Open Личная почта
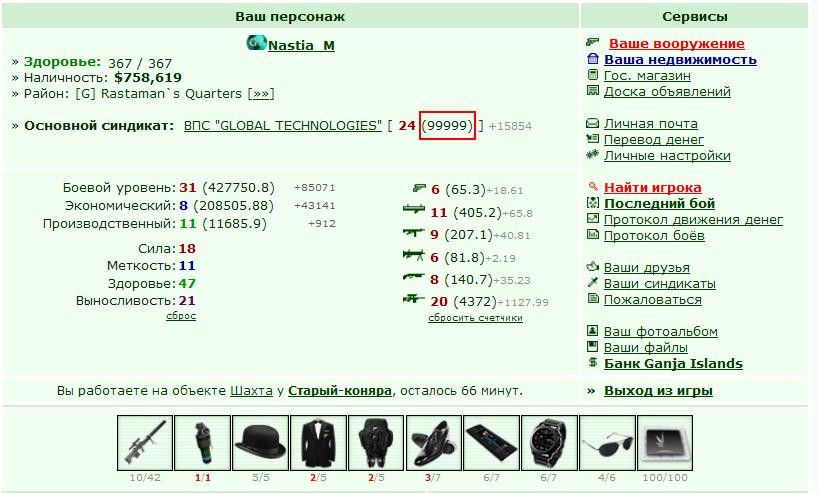 pyautogui.click(x=651, y=124)
